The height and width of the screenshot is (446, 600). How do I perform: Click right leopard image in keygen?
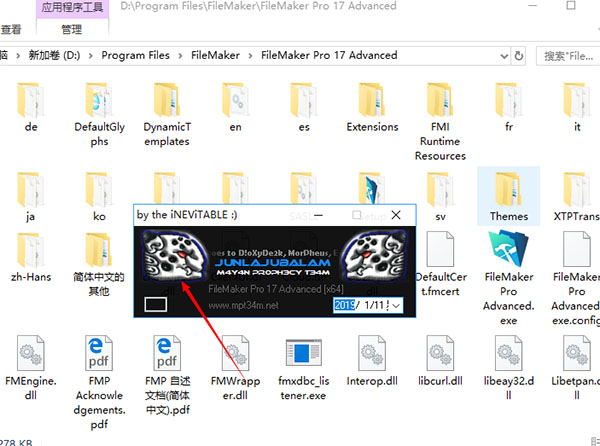[375, 256]
